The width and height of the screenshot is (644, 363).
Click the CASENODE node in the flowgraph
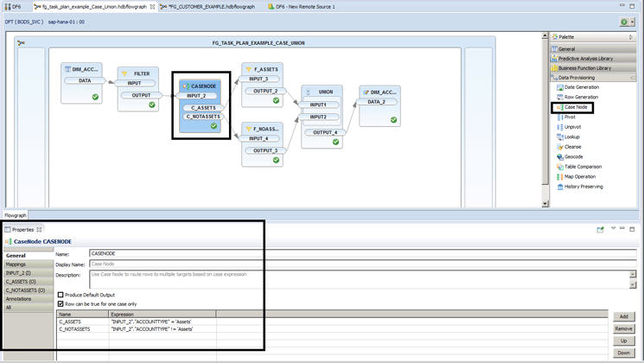click(x=201, y=86)
